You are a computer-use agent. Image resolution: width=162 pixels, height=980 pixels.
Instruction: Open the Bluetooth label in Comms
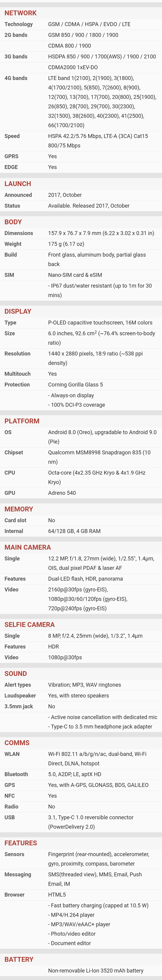pos(16,774)
